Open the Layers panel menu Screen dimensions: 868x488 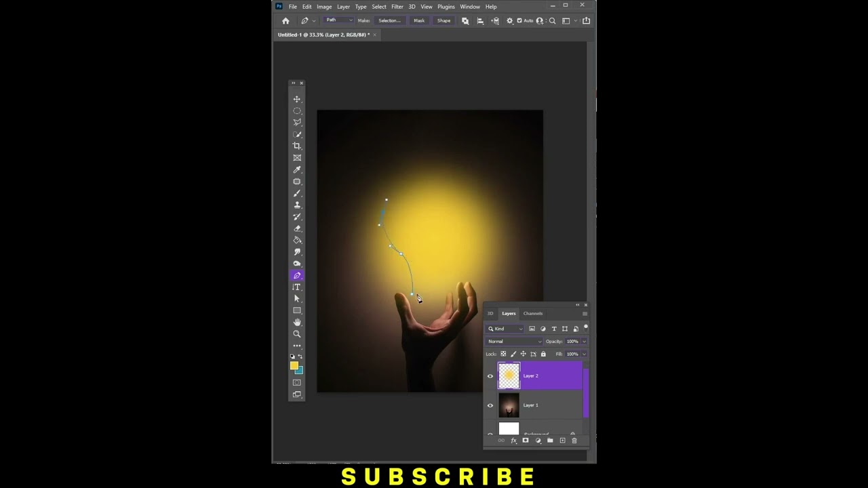[585, 314]
